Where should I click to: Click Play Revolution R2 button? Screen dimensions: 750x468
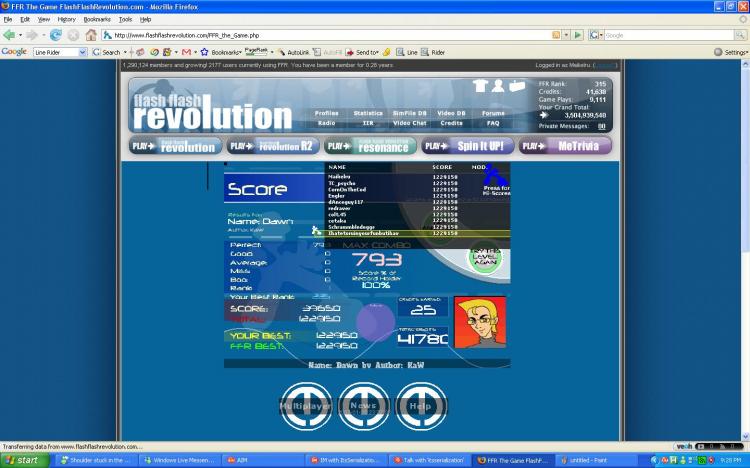click(273, 146)
